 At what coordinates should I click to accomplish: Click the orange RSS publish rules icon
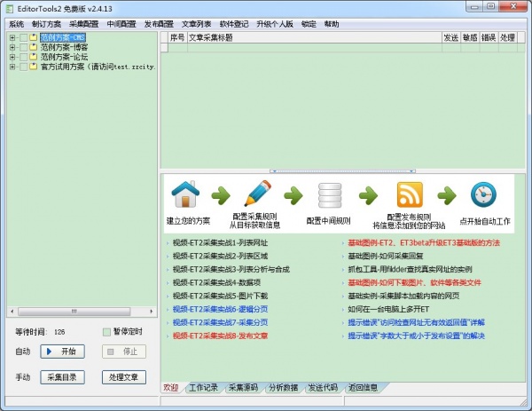[x=410, y=194]
